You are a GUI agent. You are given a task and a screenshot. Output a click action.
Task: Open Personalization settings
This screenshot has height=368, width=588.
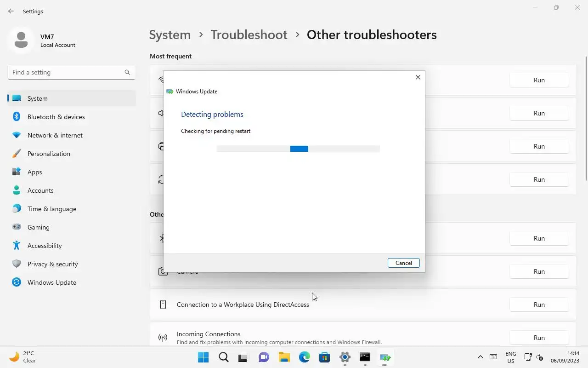click(72, 154)
